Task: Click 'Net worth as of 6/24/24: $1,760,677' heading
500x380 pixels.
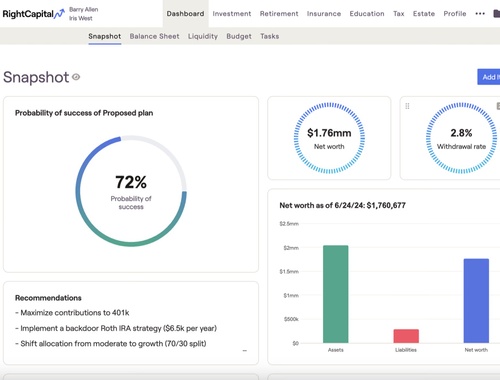Action: point(342,205)
